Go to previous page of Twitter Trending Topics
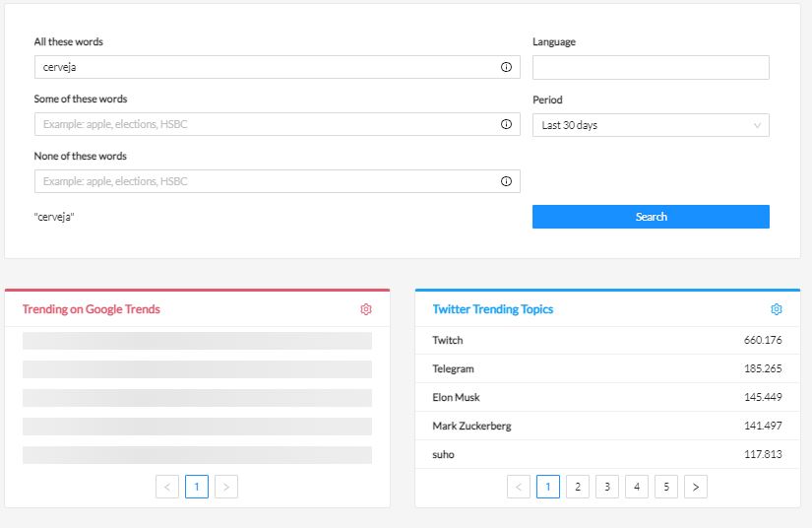This screenshot has width=812, height=528. [519, 487]
